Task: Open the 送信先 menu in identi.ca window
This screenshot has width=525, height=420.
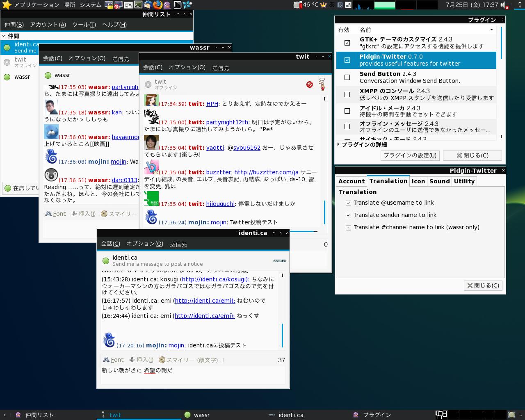Action: pyautogui.click(x=178, y=244)
